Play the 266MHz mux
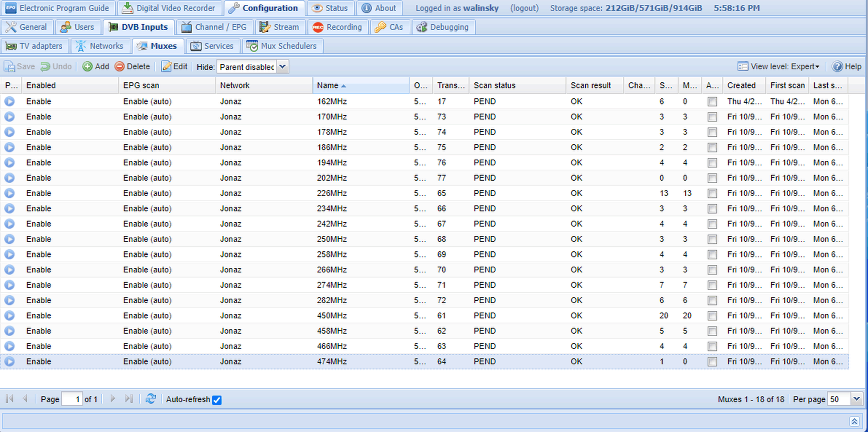 pos(9,270)
